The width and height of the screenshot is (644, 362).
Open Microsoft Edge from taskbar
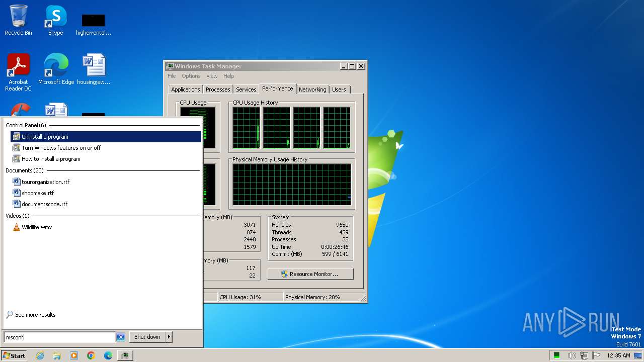point(108,355)
